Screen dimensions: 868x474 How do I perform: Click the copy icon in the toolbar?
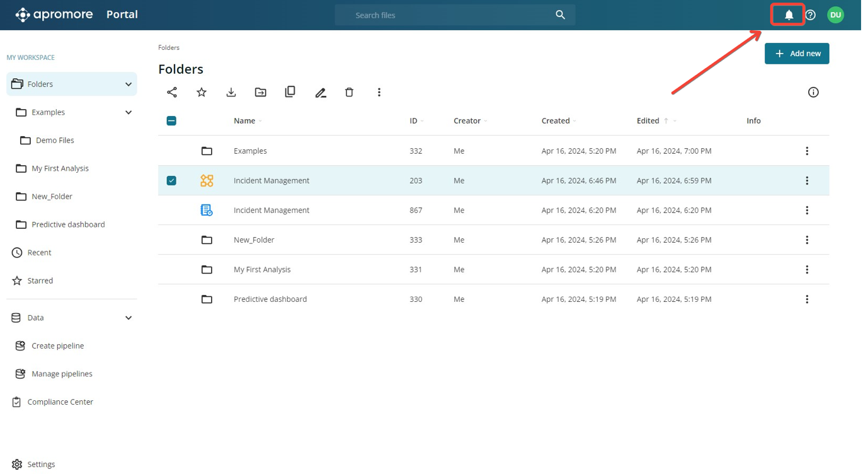pyautogui.click(x=290, y=92)
